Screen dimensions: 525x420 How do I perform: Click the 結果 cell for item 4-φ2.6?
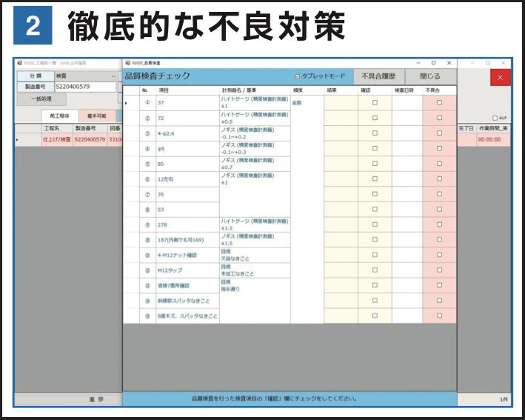point(341,133)
